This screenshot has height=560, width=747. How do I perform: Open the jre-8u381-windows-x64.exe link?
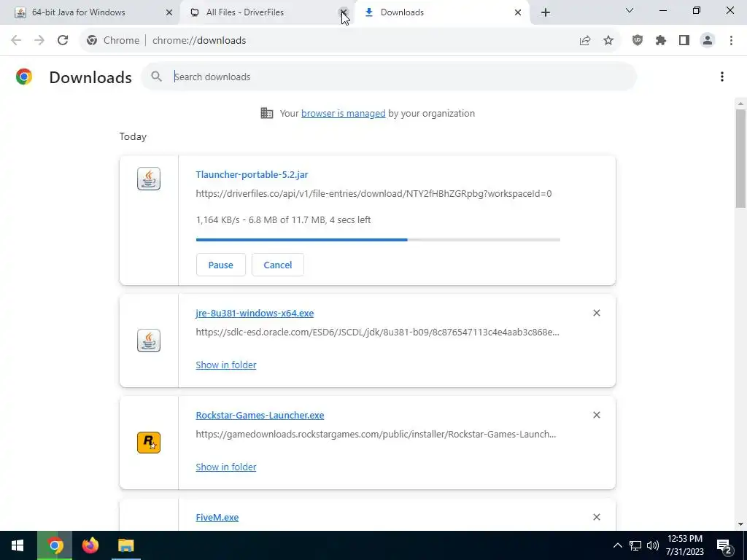[255, 314]
